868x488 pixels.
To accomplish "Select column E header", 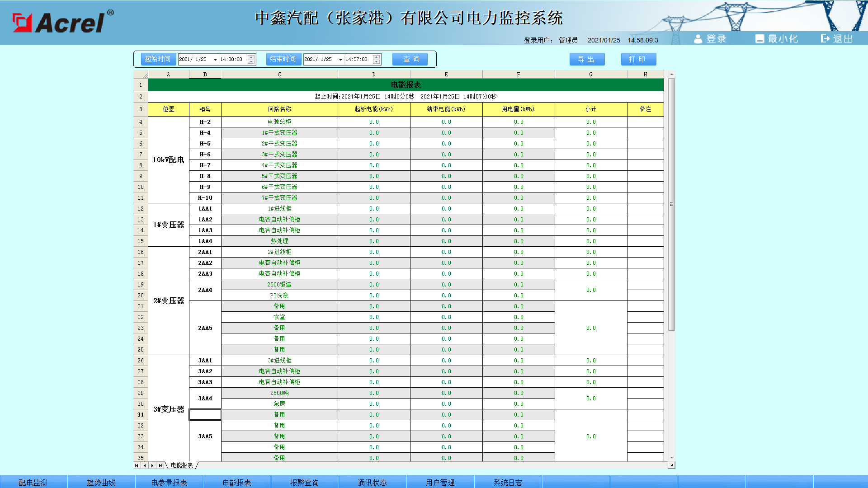I will tap(446, 75).
